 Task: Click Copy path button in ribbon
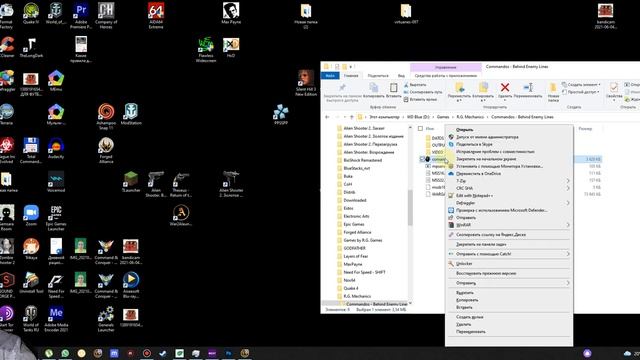pyautogui.click(x=423, y=92)
